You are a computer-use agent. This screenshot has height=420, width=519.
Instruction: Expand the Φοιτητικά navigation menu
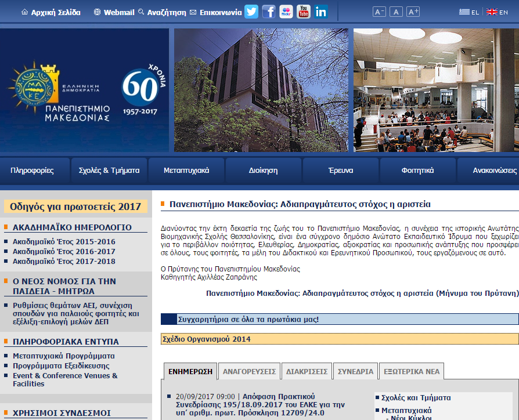[x=417, y=171]
